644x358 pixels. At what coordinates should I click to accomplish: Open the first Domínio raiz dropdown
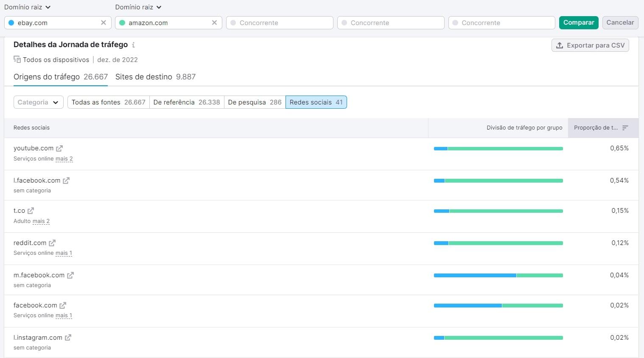[x=27, y=7]
